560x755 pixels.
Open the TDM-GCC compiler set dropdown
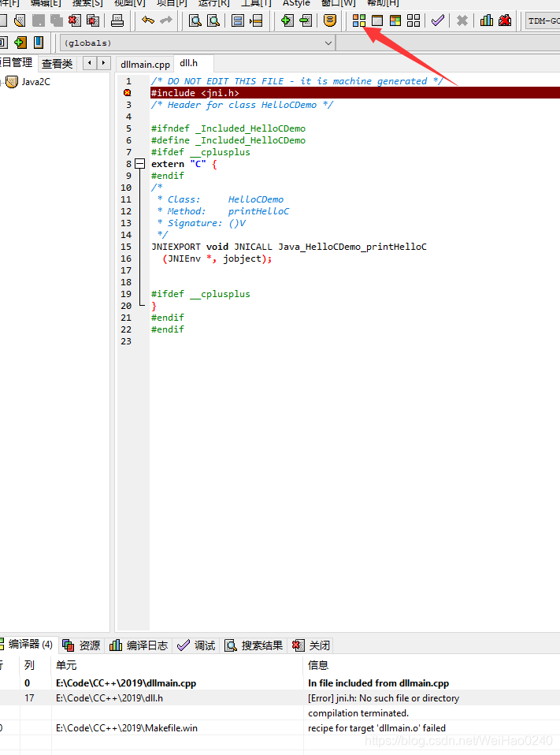[x=543, y=20]
